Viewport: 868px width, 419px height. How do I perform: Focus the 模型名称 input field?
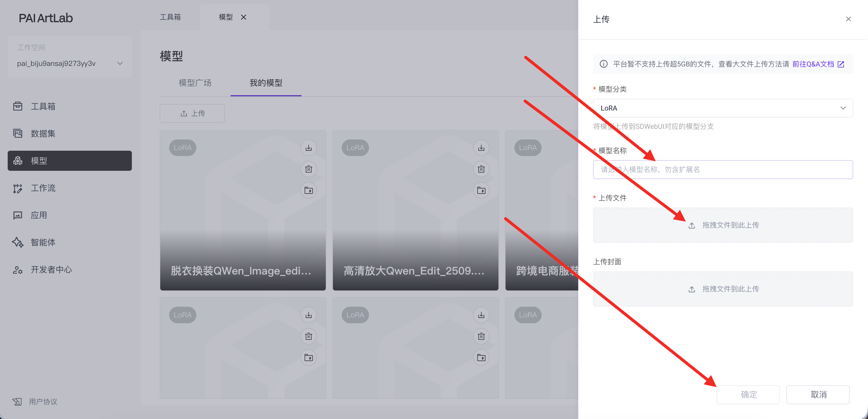(x=723, y=169)
